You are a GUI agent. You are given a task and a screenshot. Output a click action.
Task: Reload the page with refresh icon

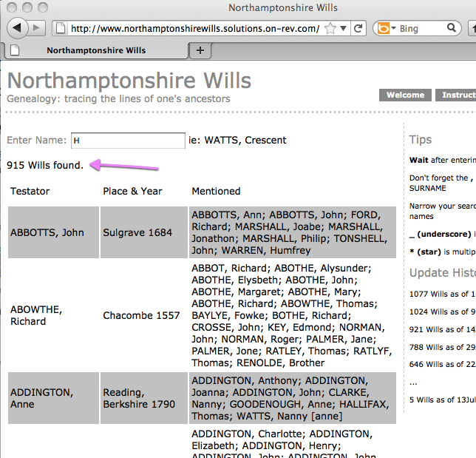pyautogui.click(x=358, y=29)
